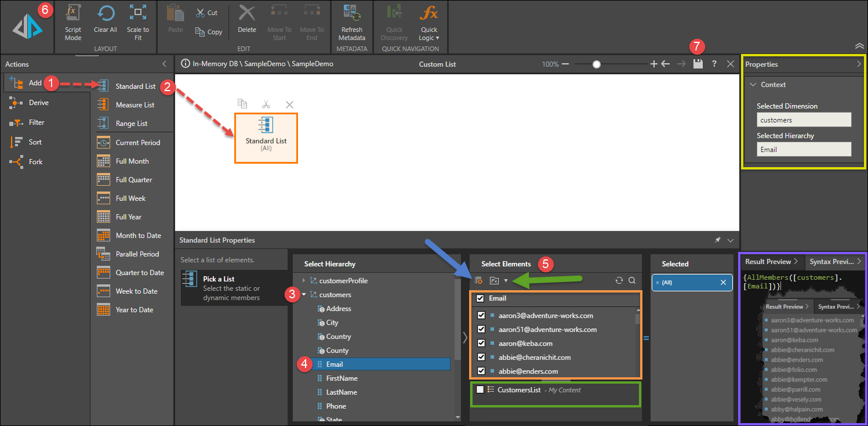Zoom in with the plus icon
The width and height of the screenshot is (868, 426).
[654, 64]
